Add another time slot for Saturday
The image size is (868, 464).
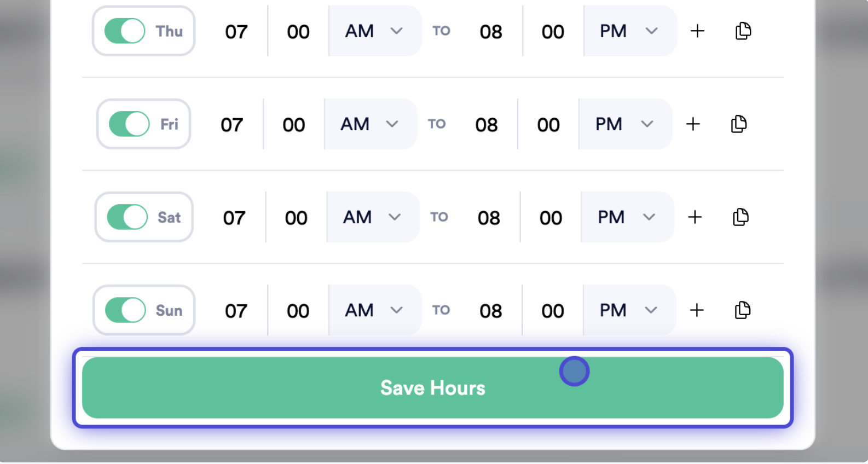(695, 217)
